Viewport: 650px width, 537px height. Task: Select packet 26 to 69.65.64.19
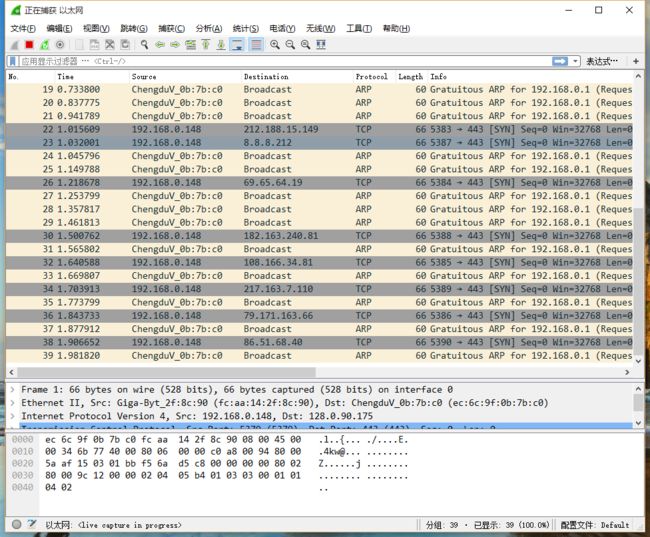click(319, 182)
